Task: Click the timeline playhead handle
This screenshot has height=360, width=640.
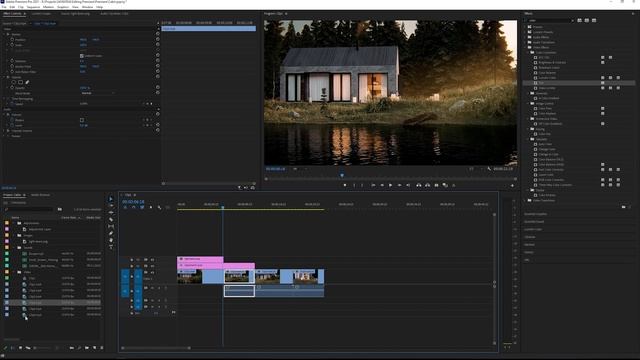Action: [222, 207]
